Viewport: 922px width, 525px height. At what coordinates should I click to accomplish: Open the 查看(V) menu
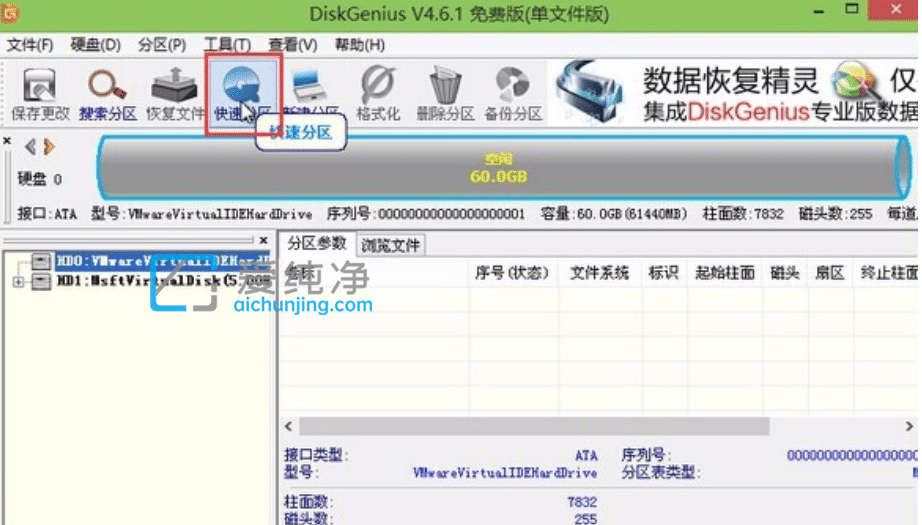point(293,45)
